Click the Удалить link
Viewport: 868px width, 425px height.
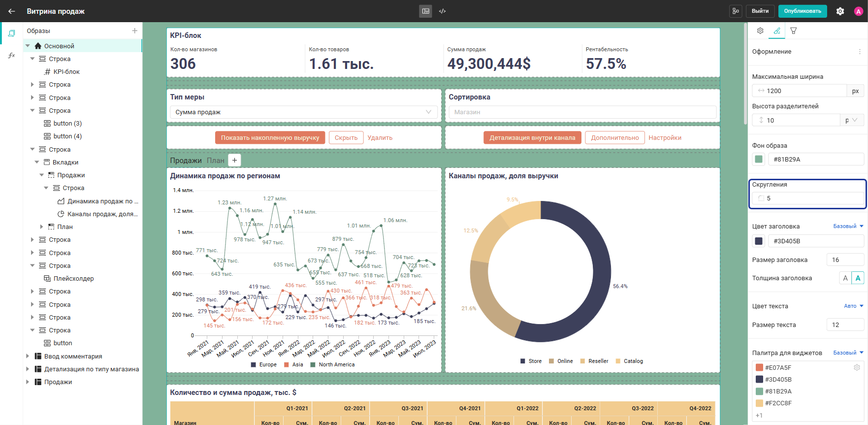pos(380,138)
